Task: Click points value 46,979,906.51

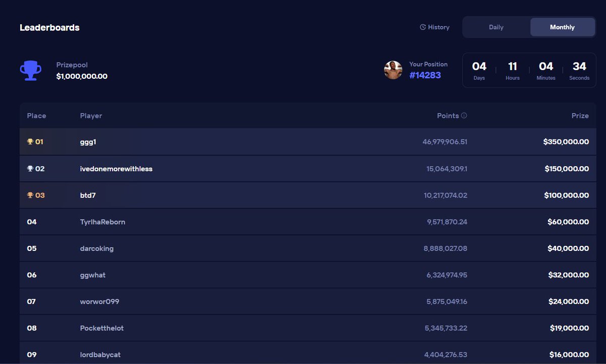Action: 445,142
